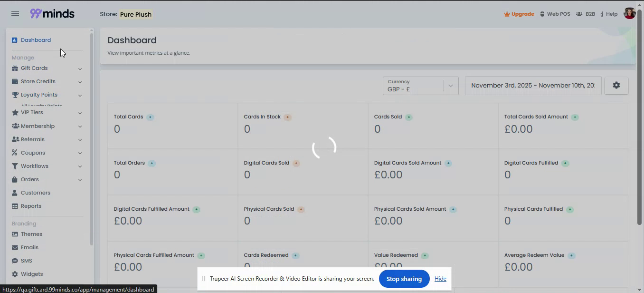This screenshot has width=644, height=293.
Task: Click the Workflows funnel icon
Action: point(15,166)
